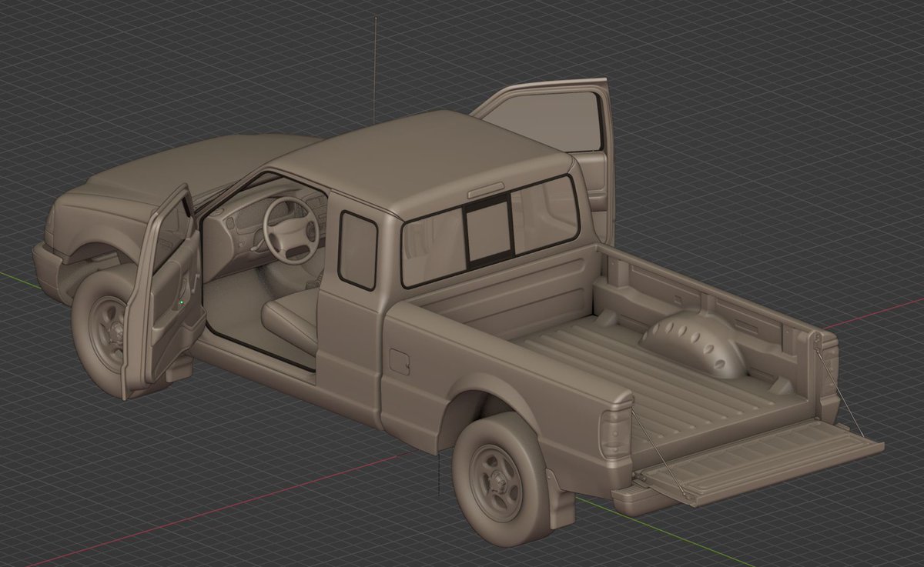Click the dark center pane of rear window
The width and height of the screenshot is (924, 567).
488,230
